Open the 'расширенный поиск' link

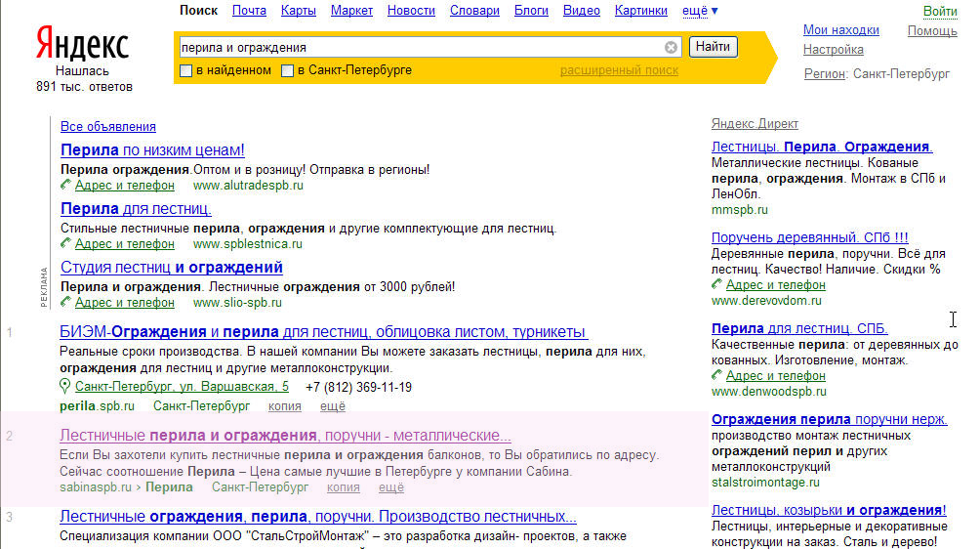619,70
